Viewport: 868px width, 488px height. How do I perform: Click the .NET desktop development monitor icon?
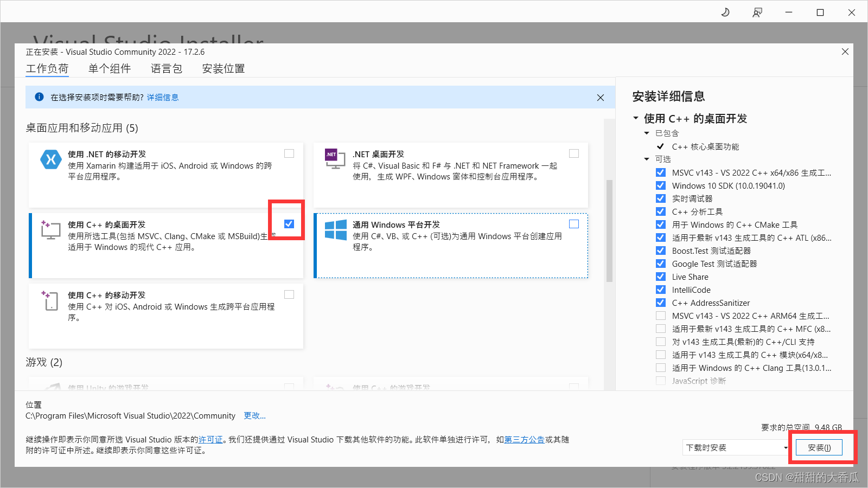[x=335, y=159]
